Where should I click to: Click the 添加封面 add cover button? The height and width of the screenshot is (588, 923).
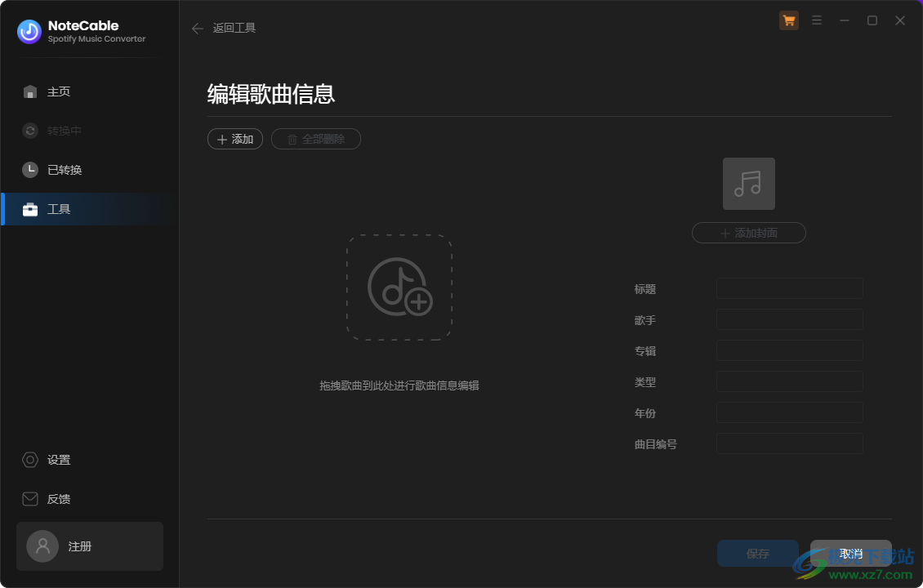(749, 233)
